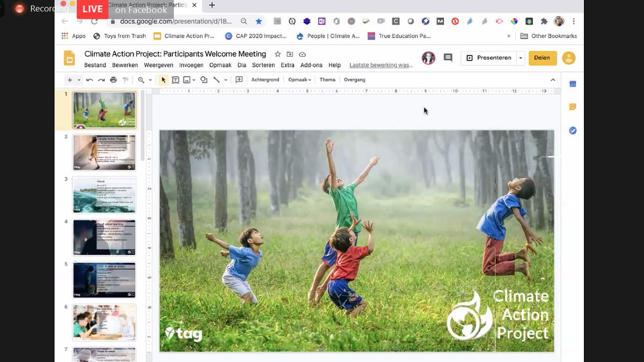Open the Achtergrond settings

coord(265,79)
